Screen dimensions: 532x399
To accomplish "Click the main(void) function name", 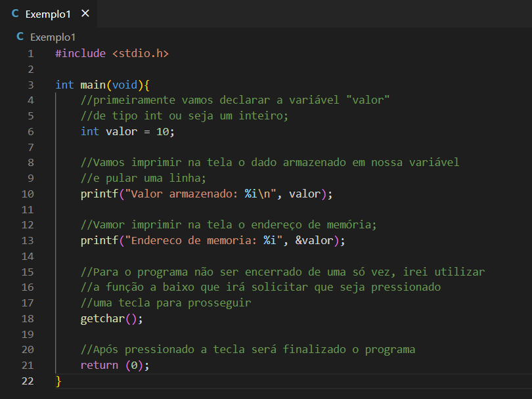I will click(92, 84).
